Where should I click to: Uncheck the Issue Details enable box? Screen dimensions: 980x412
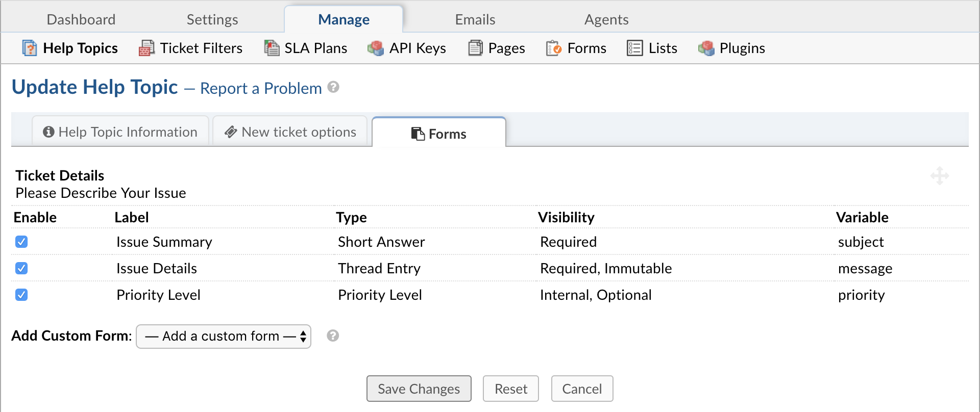21,268
